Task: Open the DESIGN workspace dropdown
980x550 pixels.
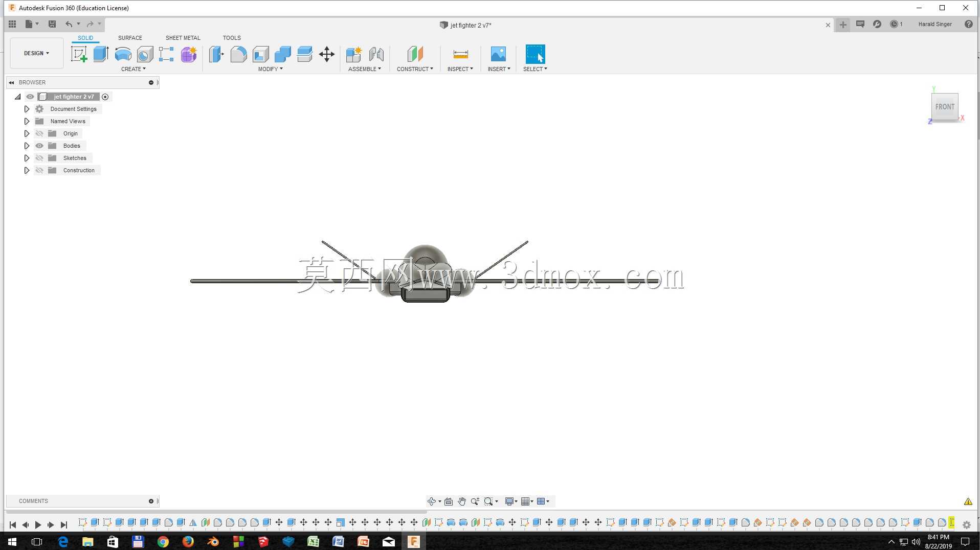Action: click(x=36, y=53)
